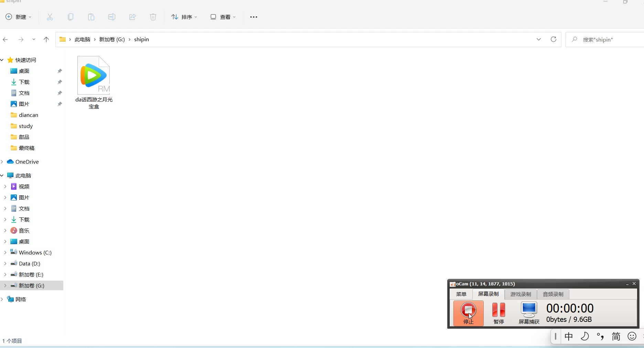This screenshot has width=644, height=348.
Task: Toggle IME 简 simplified/traditional mode
Action: (x=616, y=336)
